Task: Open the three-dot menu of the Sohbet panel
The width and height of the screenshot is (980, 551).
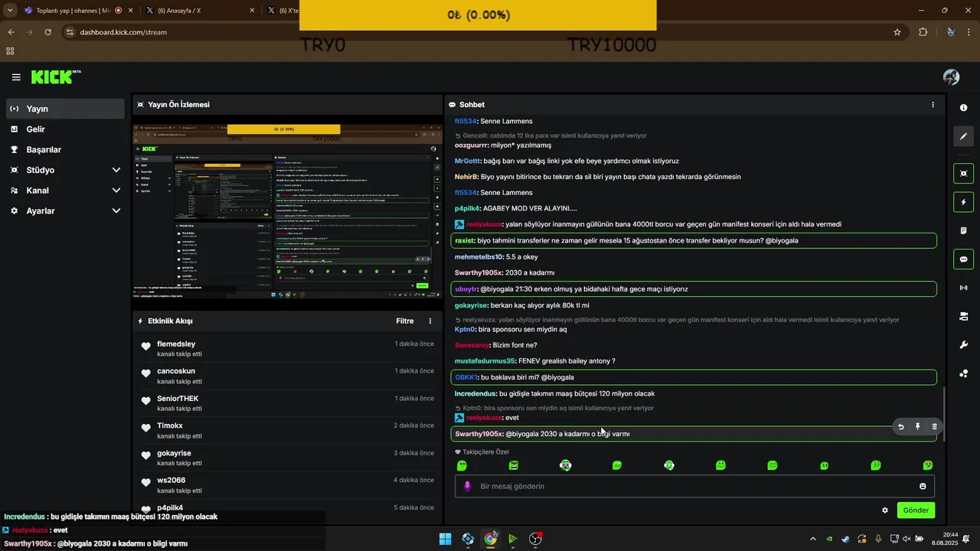Action: (x=933, y=105)
